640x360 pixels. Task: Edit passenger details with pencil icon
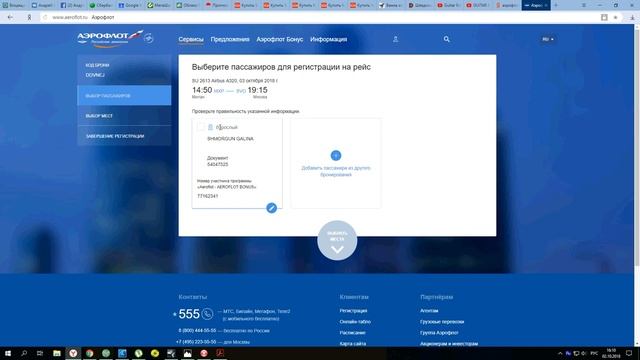pos(271,208)
